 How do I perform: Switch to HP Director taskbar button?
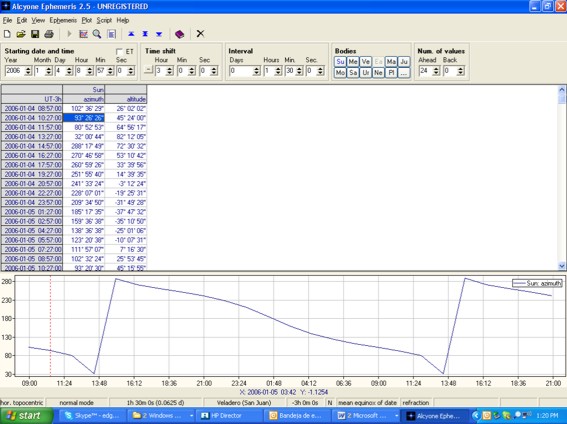pyautogui.click(x=230, y=416)
